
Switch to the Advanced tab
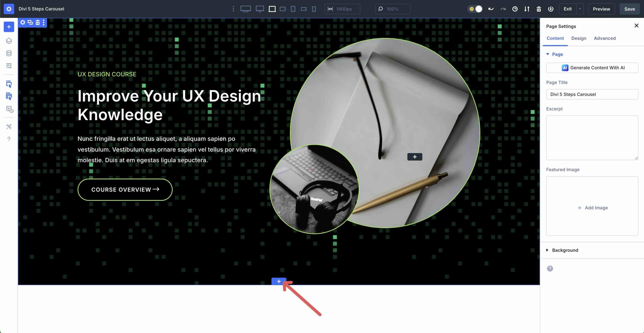coord(604,38)
